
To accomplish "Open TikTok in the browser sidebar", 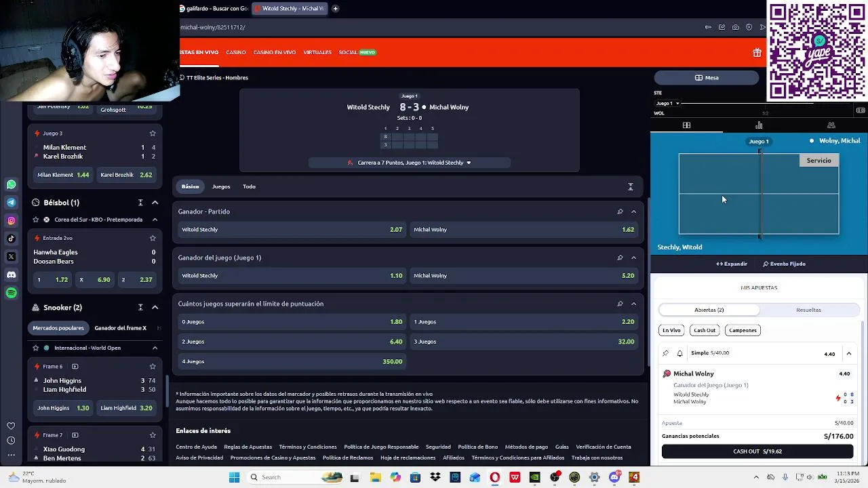I will [x=11, y=239].
